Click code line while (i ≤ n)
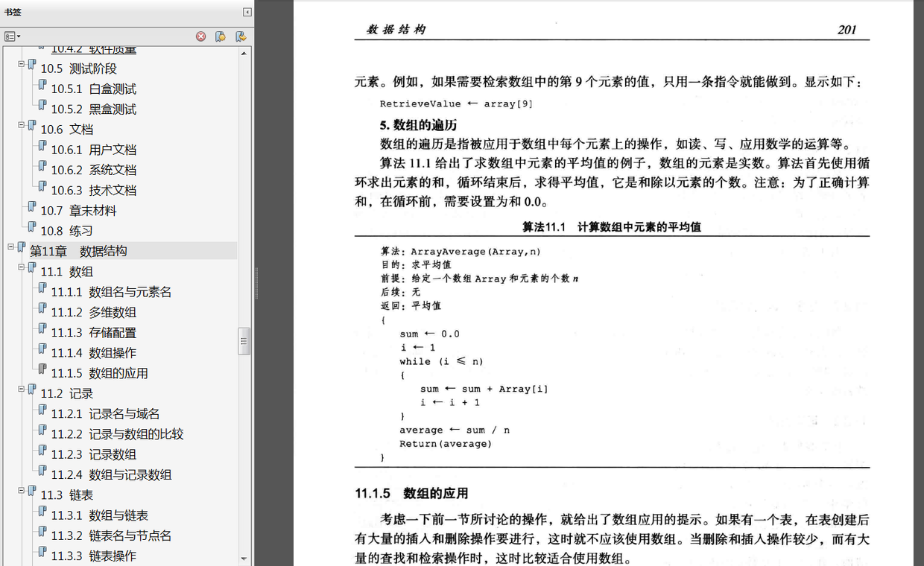This screenshot has height=566, width=924. coord(442,361)
